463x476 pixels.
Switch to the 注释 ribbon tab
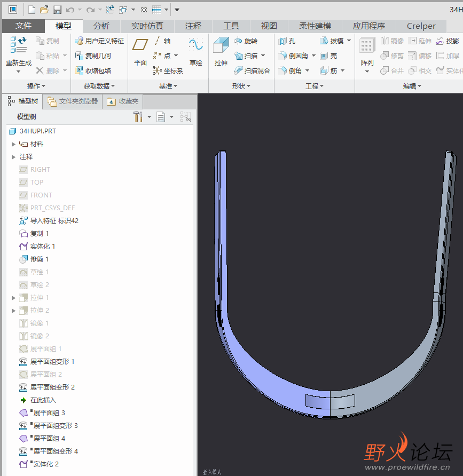(x=193, y=26)
